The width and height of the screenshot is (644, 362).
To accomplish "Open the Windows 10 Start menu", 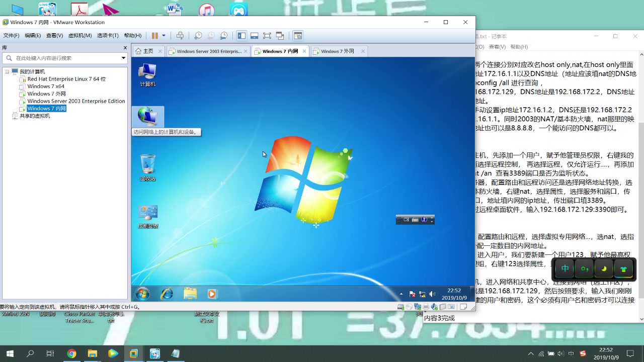I will pyautogui.click(x=10, y=354).
